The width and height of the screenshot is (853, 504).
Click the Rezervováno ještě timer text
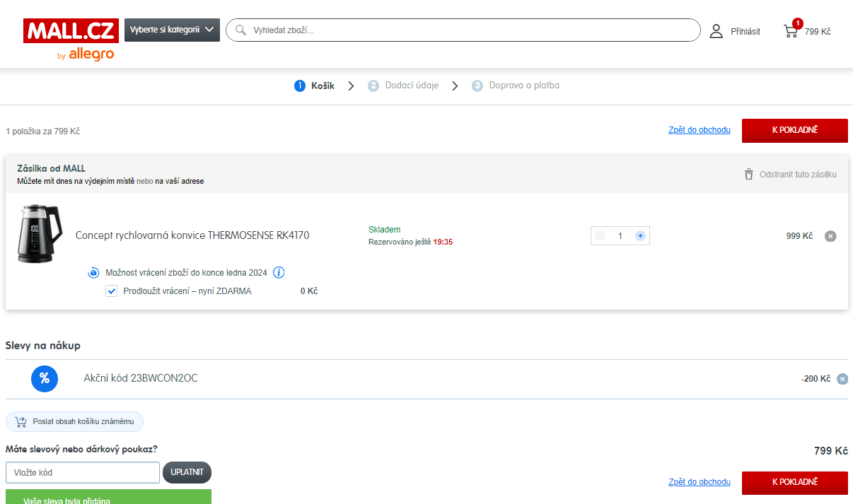[410, 242]
